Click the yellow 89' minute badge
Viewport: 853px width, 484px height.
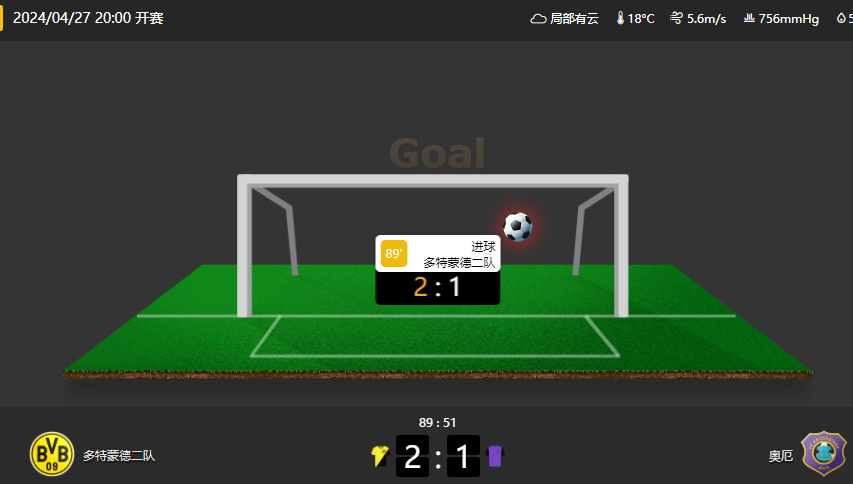click(x=394, y=253)
